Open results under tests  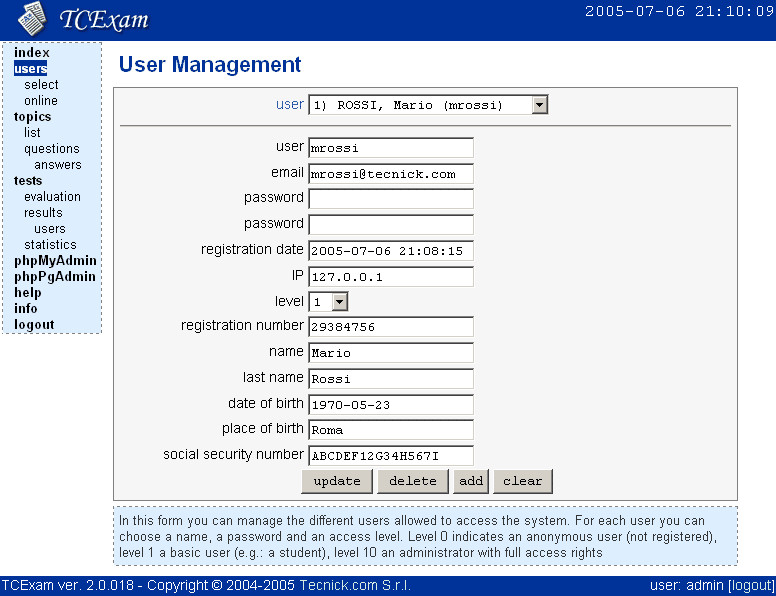[43, 212]
